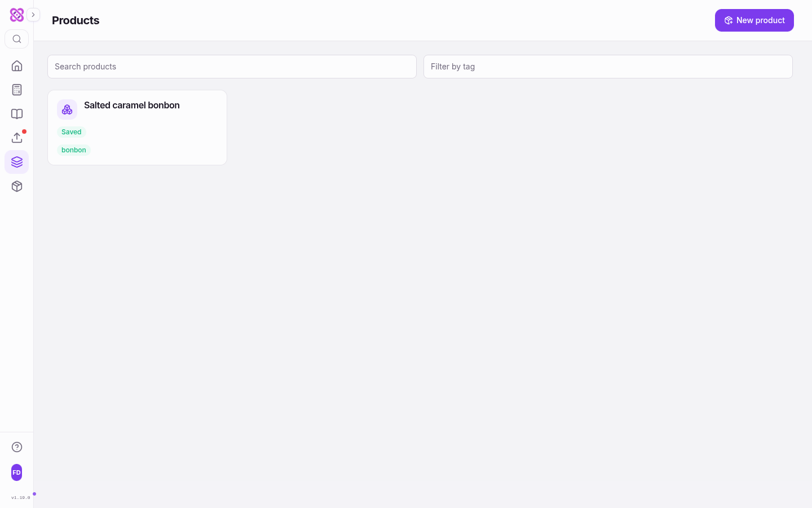Screen dimensions: 812x508
Task: Click the bonbon tag
Action: coord(74,150)
